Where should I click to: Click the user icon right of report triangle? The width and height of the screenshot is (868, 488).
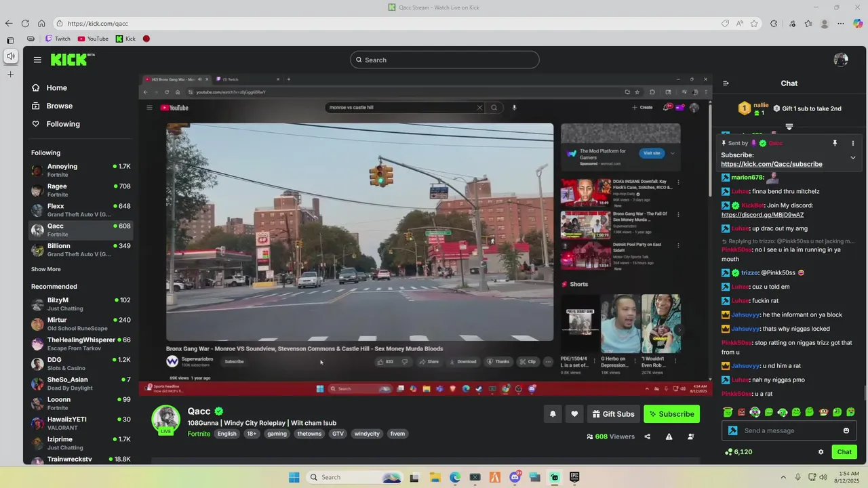pos(690,436)
